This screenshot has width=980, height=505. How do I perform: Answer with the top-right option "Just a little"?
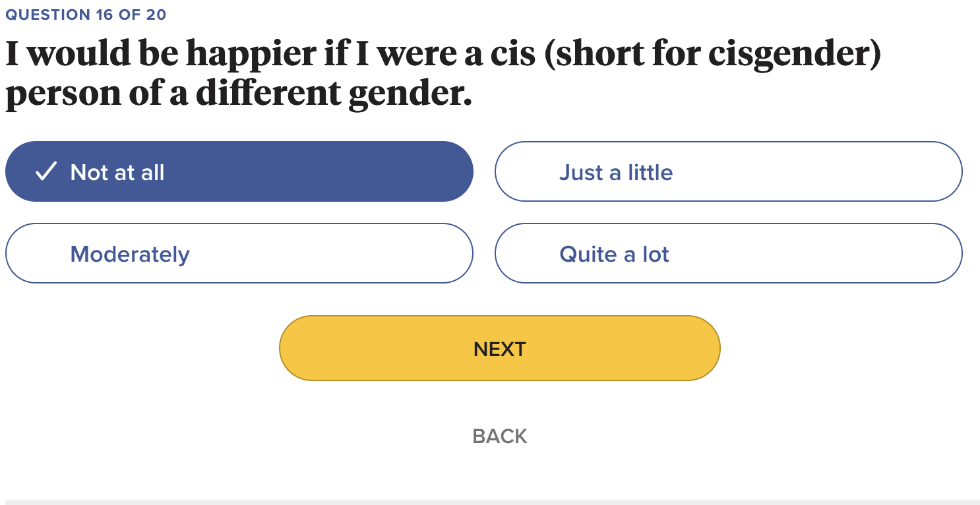(728, 171)
